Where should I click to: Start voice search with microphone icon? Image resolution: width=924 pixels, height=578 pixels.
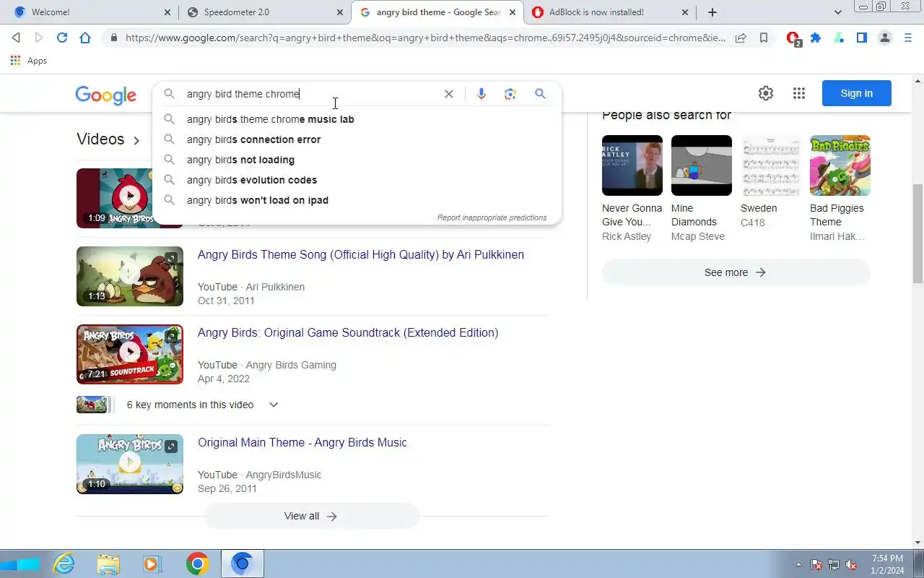481,94
